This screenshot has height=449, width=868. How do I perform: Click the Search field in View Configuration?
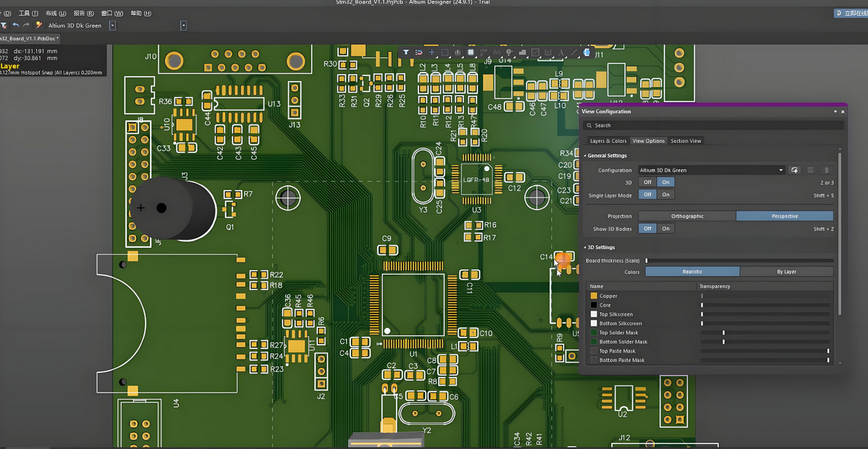coord(713,126)
